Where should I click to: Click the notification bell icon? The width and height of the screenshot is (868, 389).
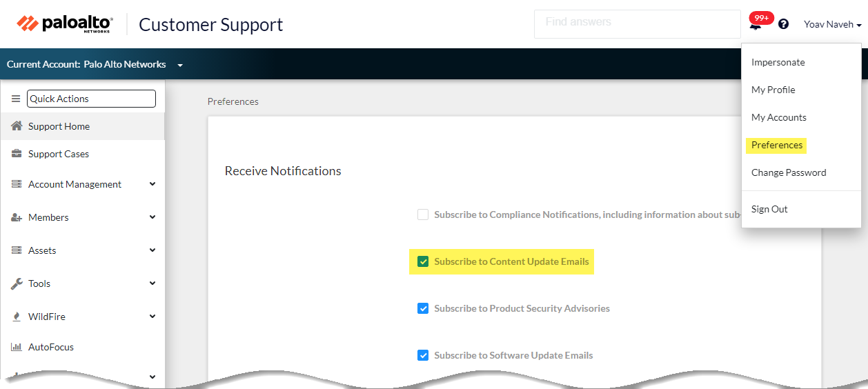coord(756,26)
